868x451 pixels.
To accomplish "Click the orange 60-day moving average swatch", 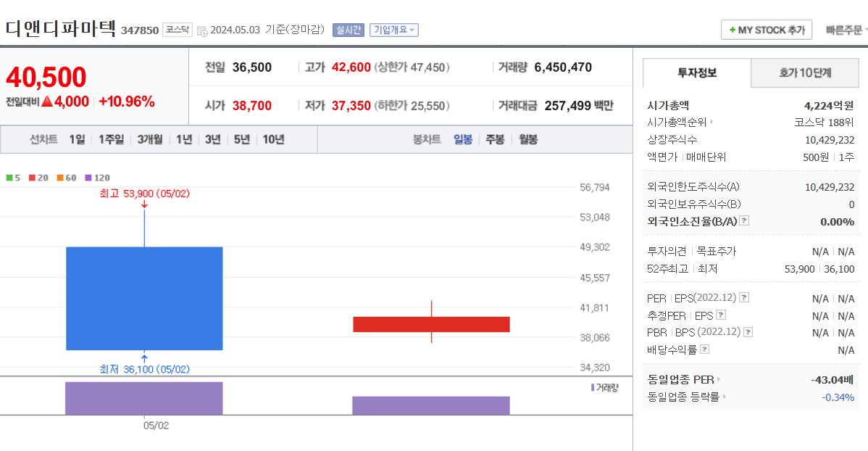I will click(x=60, y=178).
